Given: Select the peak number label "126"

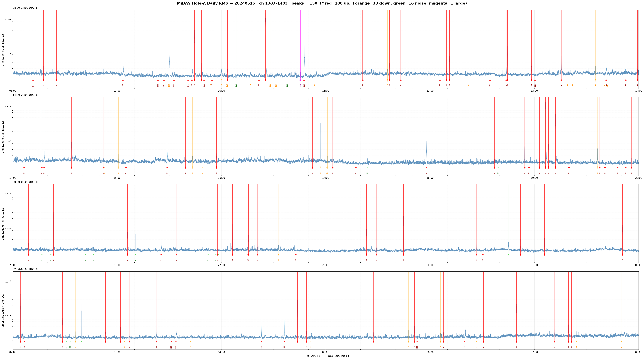Looking at the screenshot, I should pos(156,347).
